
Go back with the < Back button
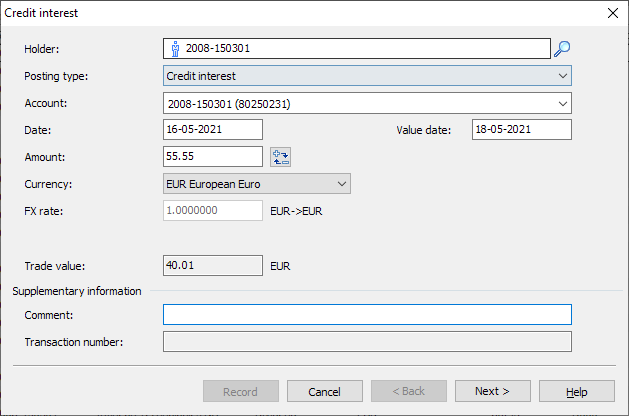click(x=408, y=391)
